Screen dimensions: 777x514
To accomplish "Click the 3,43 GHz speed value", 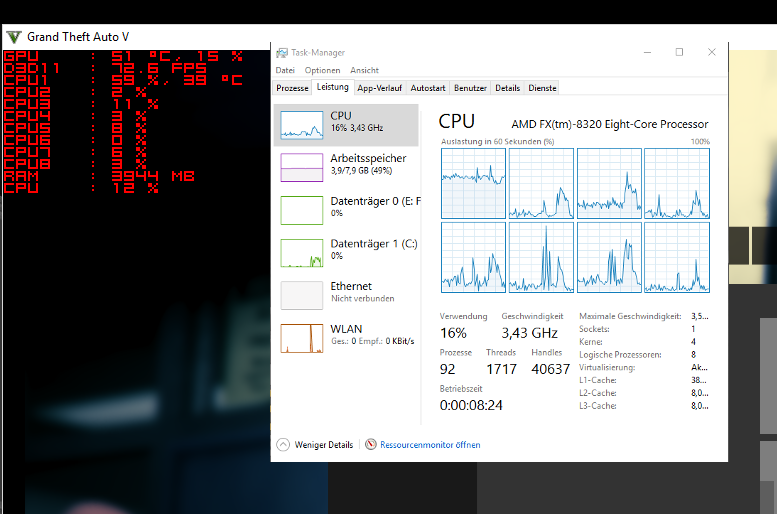I will point(530,333).
